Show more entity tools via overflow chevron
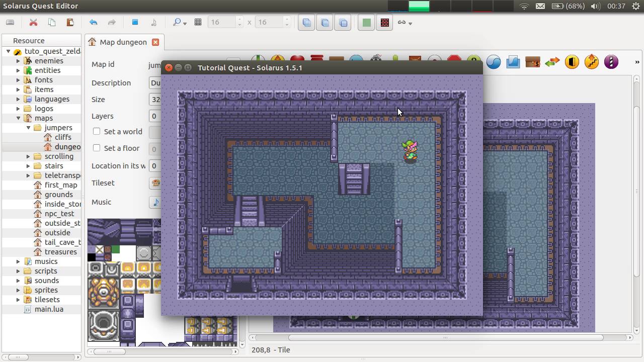Screen dimensions: 644x362 coord(636,62)
